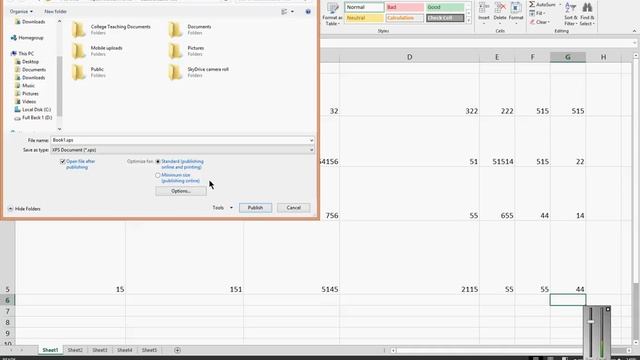
Task: Switch to the Sheet4 tab
Action: pyautogui.click(x=124, y=350)
